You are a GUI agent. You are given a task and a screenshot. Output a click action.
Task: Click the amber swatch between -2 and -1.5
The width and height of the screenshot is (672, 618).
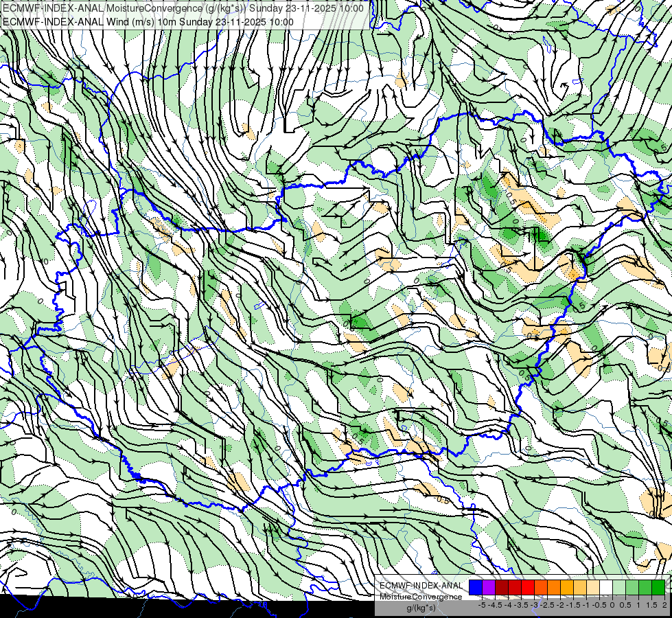pos(567,587)
